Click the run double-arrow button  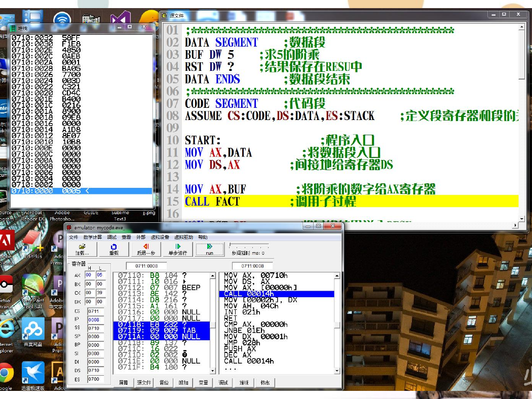210,249
